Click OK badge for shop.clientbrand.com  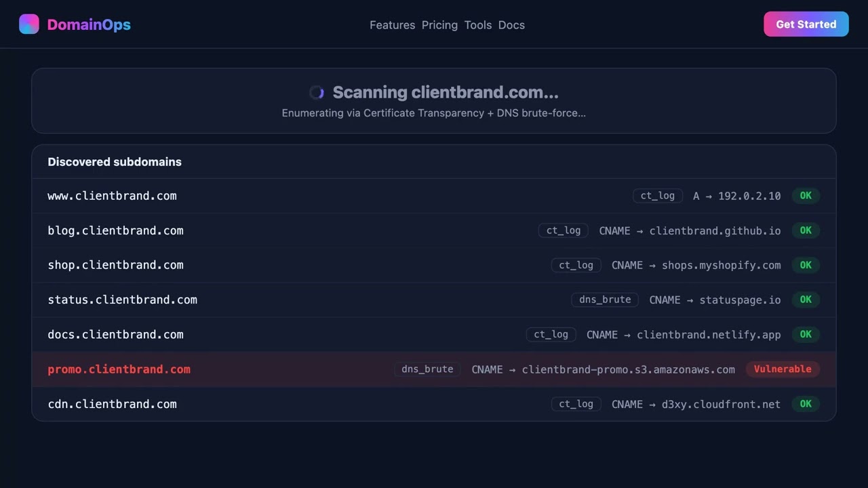806,265
